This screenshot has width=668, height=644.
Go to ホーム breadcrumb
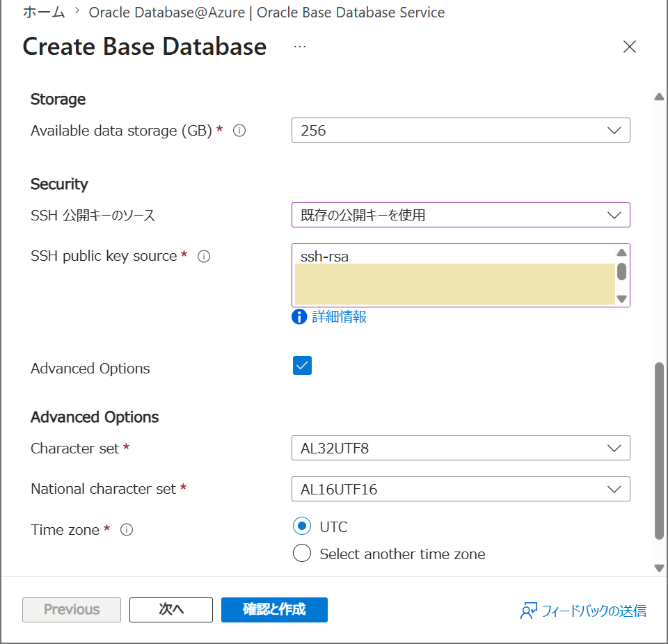point(44,13)
